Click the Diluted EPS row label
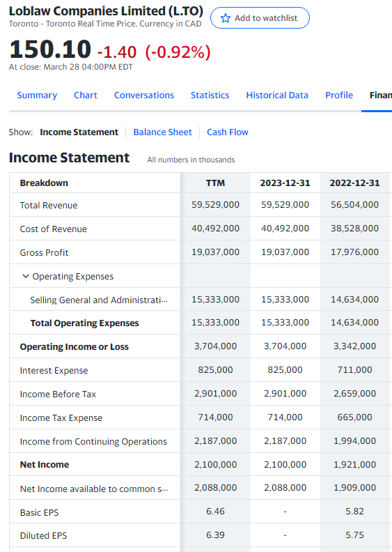The width and height of the screenshot is (392, 552). [x=43, y=535]
